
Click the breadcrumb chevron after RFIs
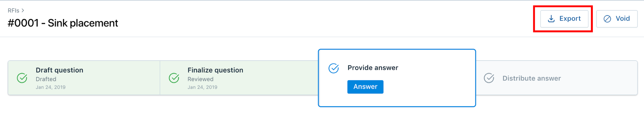tap(23, 11)
